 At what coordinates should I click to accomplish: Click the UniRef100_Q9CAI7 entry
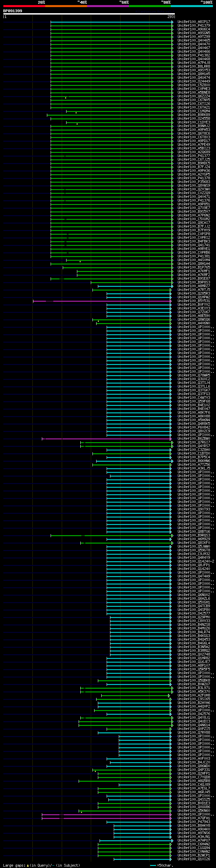point(194,223)
